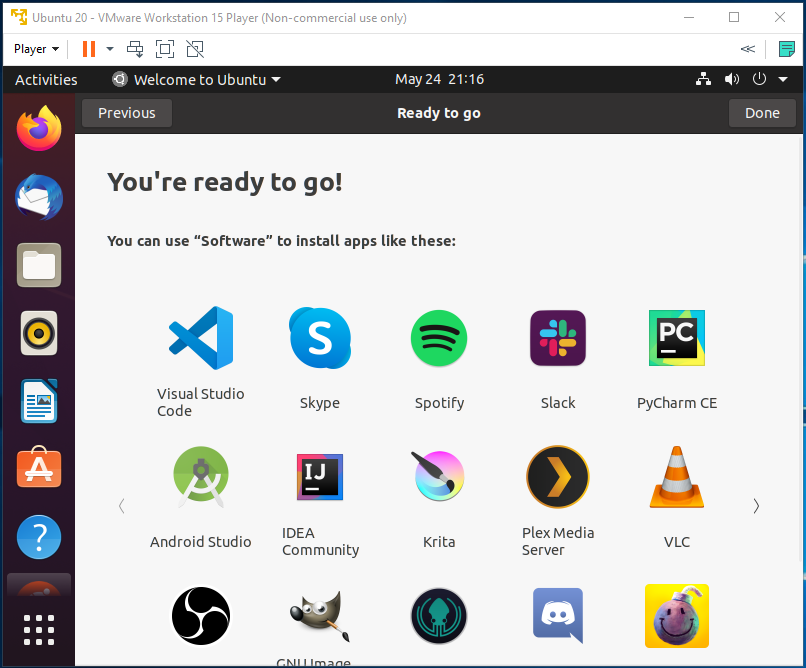
Task: Select the Android Studio app icon
Action: coord(200,477)
